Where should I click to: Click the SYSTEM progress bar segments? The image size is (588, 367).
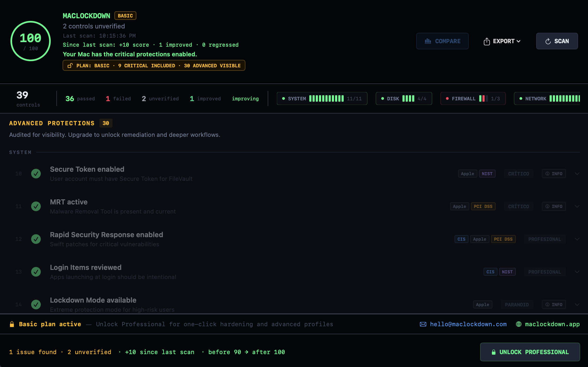326,98
